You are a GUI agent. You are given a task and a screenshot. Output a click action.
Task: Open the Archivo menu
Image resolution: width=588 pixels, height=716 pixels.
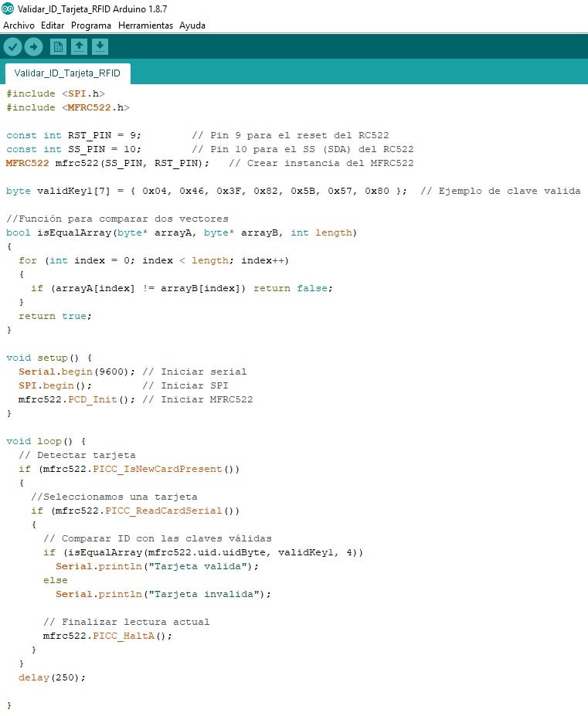pyautogui.click(x=19, y=25)
